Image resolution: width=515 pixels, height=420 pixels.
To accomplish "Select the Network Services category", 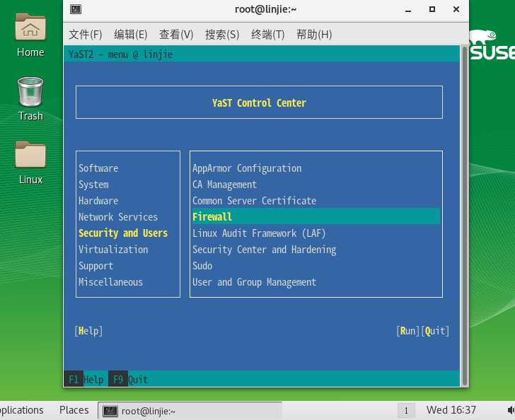I will tap(118, 217).
